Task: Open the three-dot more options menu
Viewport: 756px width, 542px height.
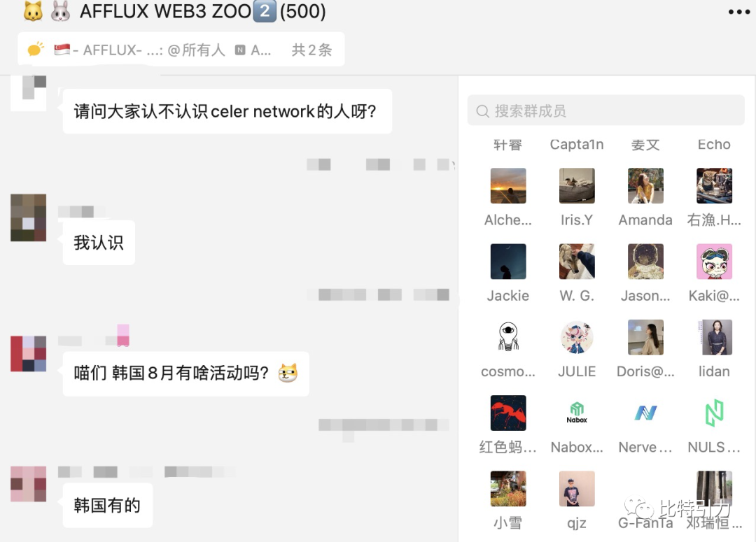Action: click(738, 12)
